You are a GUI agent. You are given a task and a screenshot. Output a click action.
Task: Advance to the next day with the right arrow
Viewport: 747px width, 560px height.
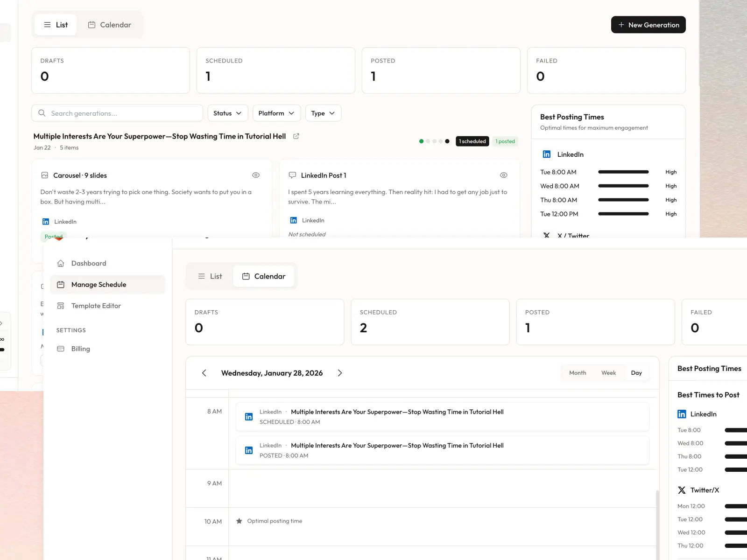point(340,373)
